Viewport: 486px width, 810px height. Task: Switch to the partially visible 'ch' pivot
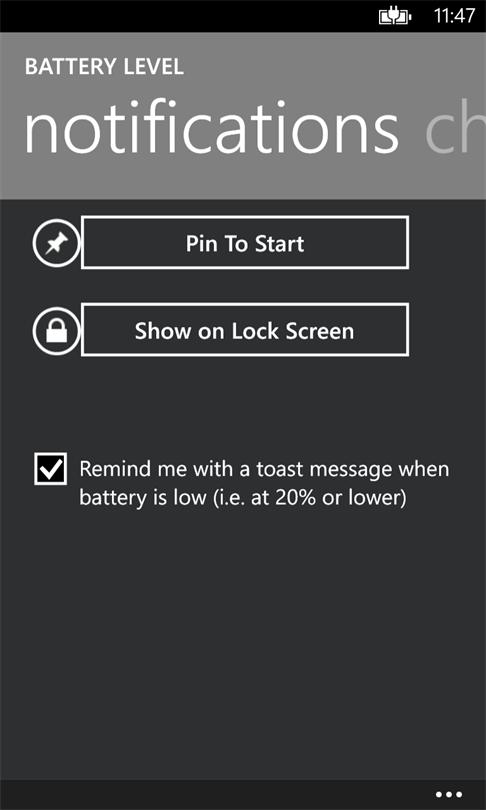(x=455, y=130)
